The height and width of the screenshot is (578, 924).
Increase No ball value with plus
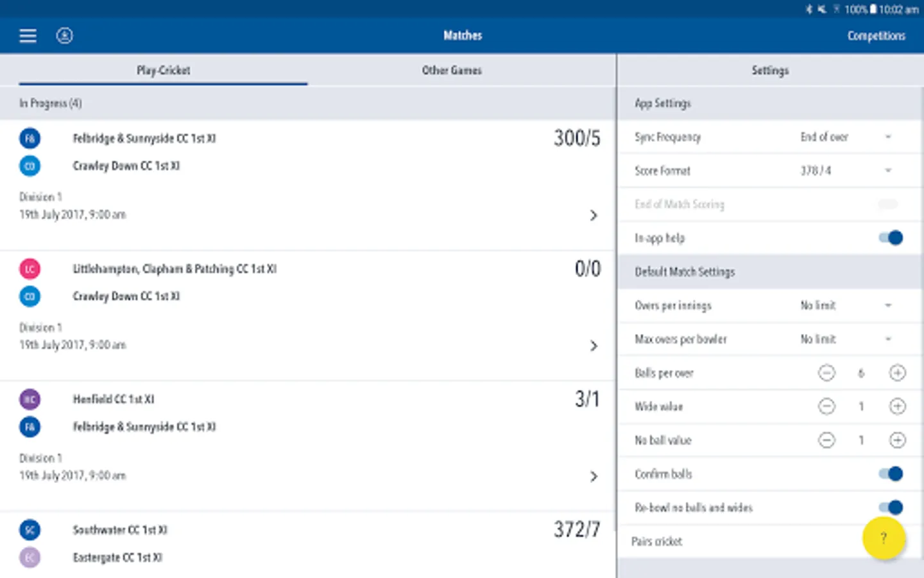click(x=897, y=440)
